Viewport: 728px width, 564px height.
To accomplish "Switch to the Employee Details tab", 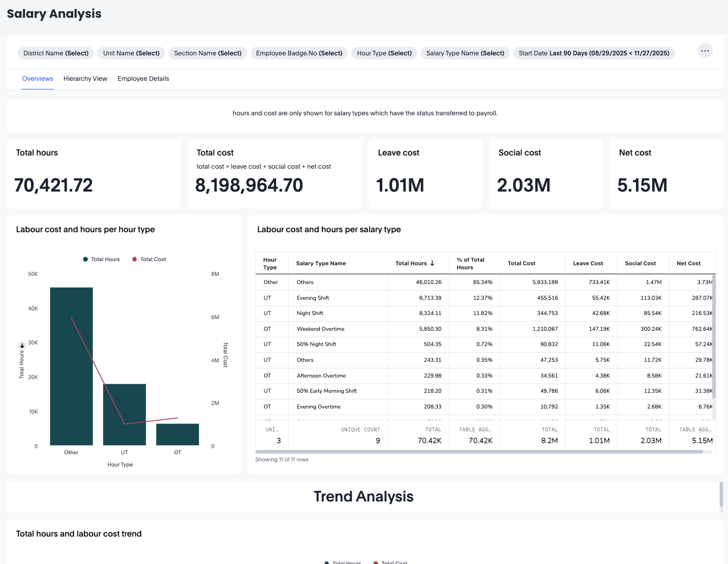I will (143, 79).
